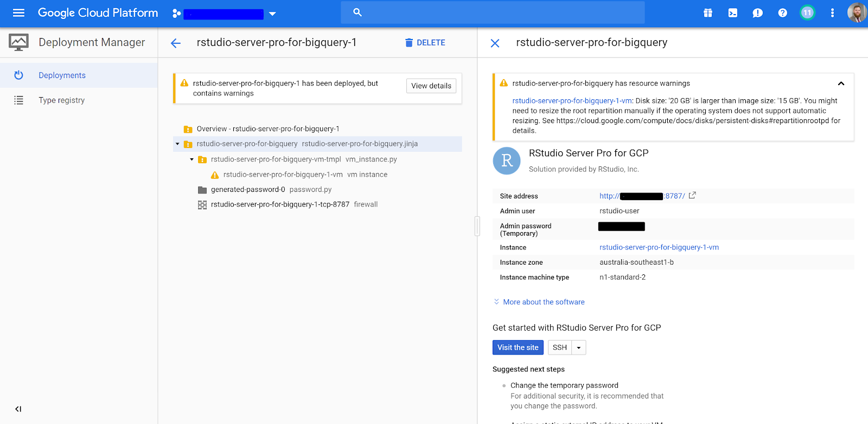The height and width of the screenshot is (424, 868).
Task: Close the details panel with X
Action: [495, 43]
